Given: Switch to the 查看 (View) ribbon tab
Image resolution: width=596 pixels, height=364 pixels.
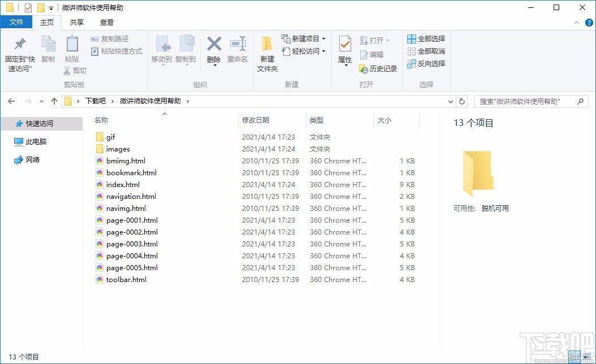Looking at the screenshot, I should tap(107, 22).
